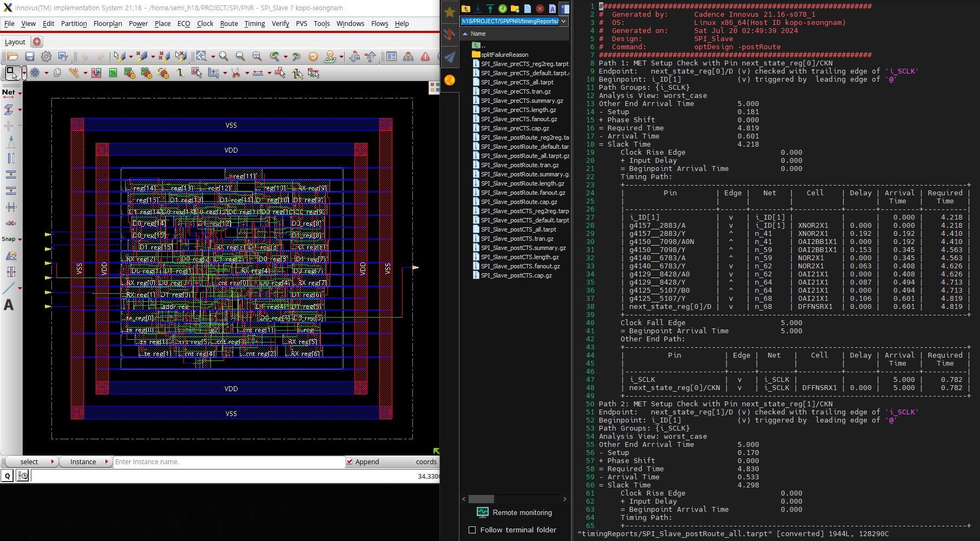Open the Verify menu
This screenshot has width=980, height=541.
click(280, 24)
